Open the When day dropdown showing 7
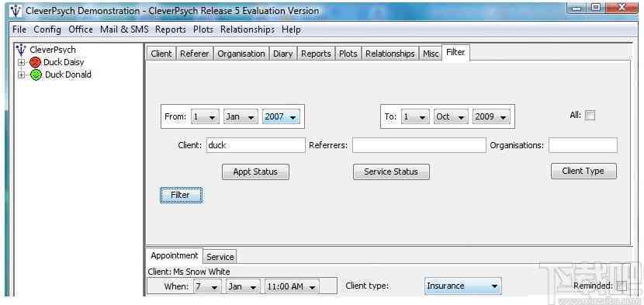This screenshot has width=644, height=305. click(207, 286)
